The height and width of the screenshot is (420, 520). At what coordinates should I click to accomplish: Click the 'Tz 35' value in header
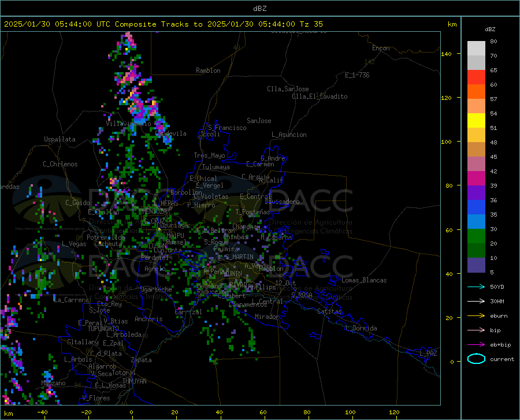[x=311, y=24]
